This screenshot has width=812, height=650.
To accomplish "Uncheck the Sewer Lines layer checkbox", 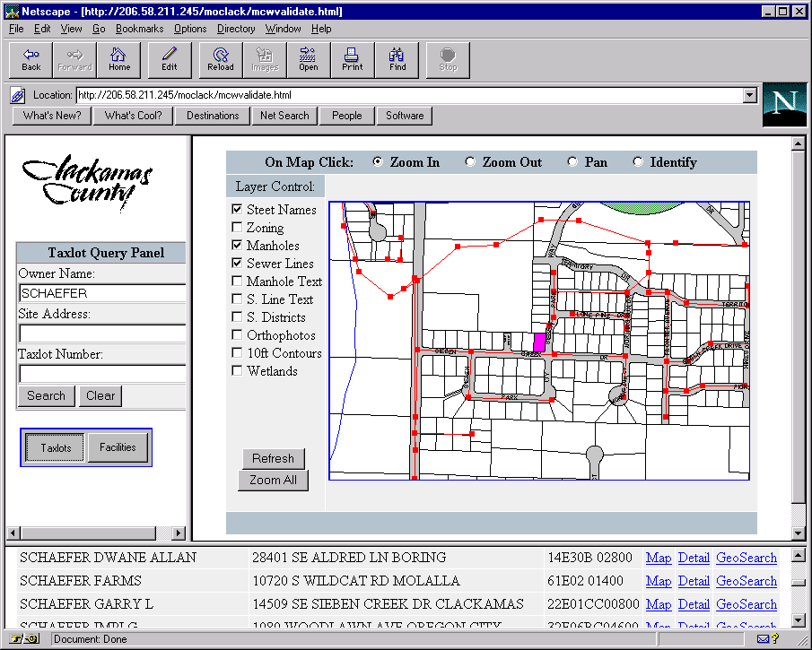I will coord(237,264).
